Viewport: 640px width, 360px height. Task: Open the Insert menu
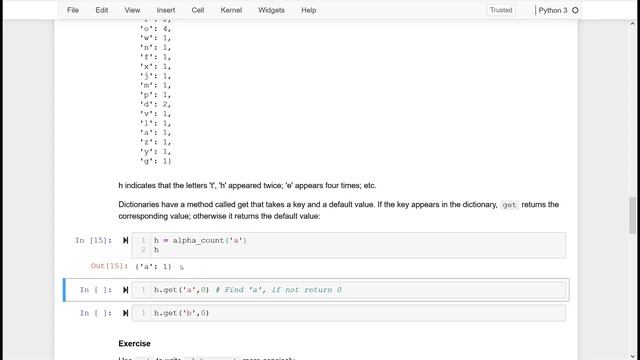point(166,10)
